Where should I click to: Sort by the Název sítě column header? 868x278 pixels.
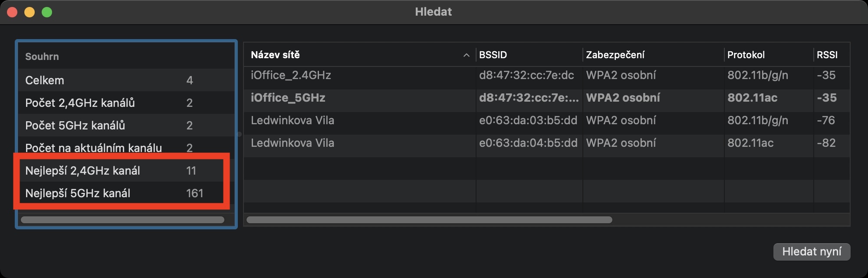[275, 55]
